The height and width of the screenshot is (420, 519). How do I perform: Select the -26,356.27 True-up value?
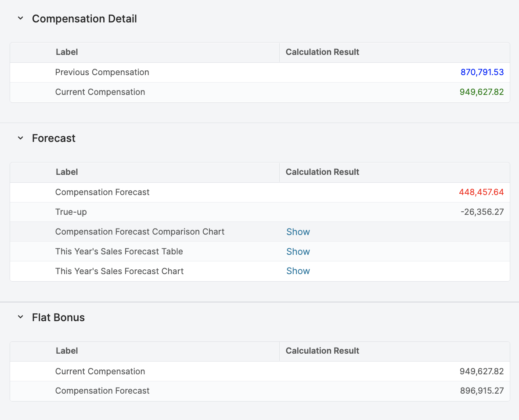click(x=482, y=212)
